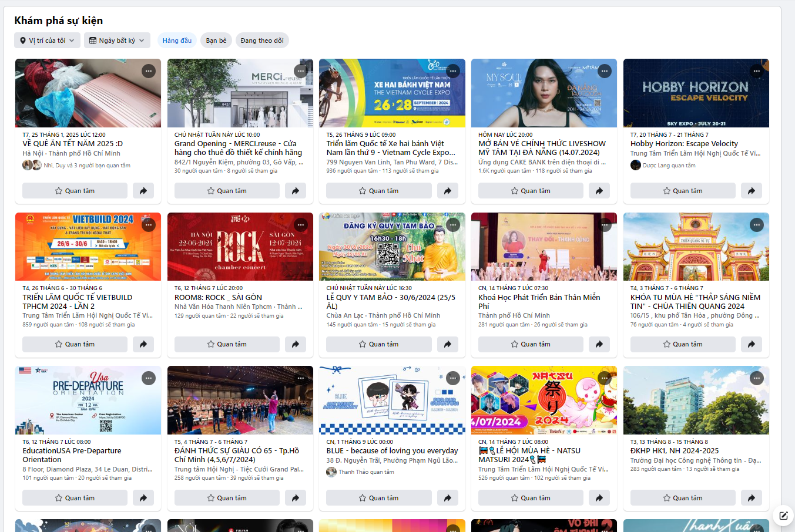The width and height of the screenshot is (795, 532).
Task: Click the compose new message icon
Action: pos(783,516)
